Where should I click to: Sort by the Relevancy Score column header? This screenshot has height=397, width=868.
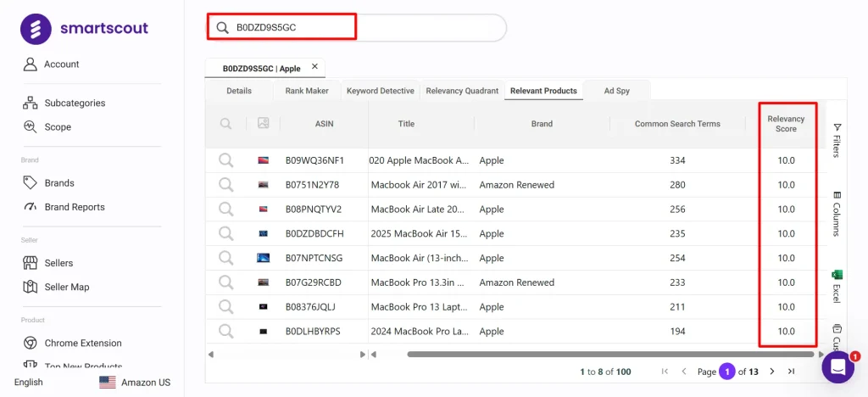coord(786,124)
